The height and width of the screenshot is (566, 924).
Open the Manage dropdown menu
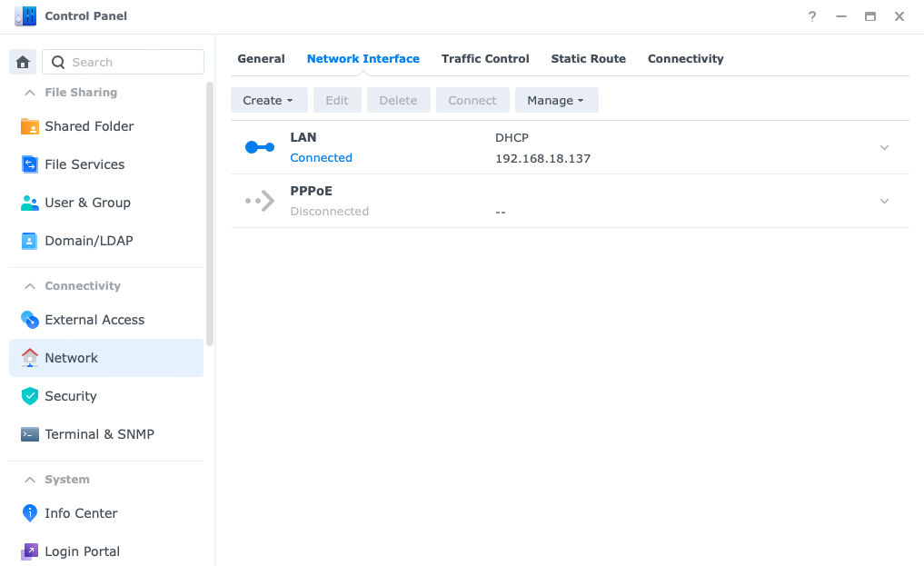[556, 100]
